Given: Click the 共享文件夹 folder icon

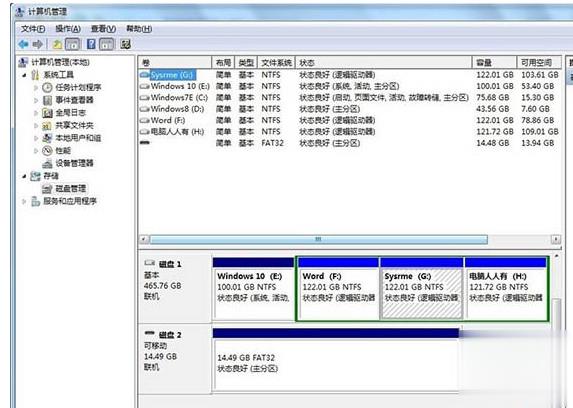Looking at the screenshot, I should (47, 125).
